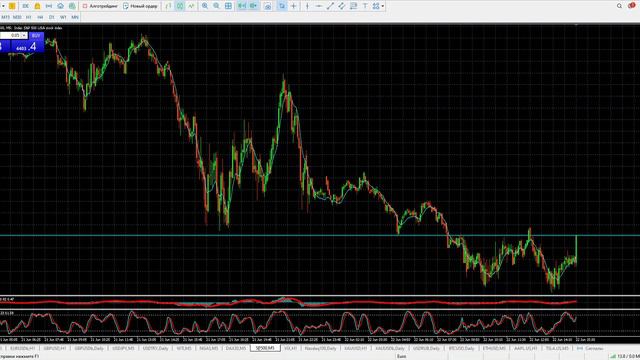Viewport: 640px width, 360px height.
Task: Switch to USDRUB,Daily chart tab
Action: (x=426, y=348)
